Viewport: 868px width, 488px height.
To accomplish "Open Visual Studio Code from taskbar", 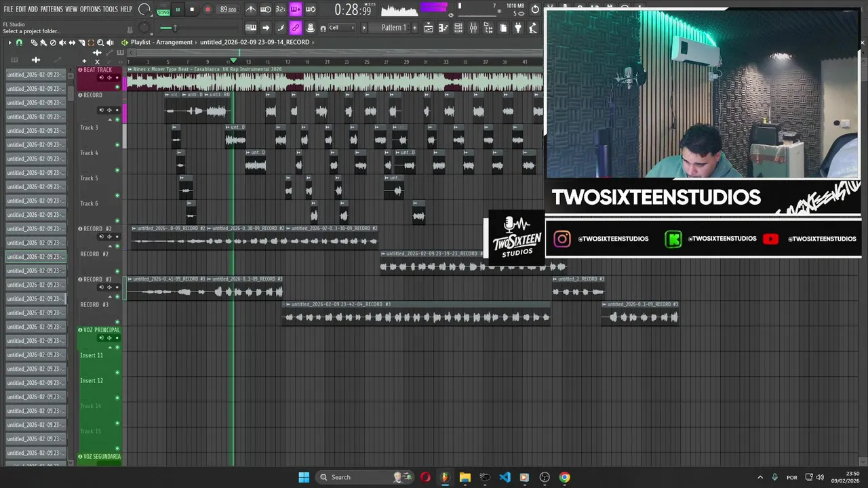I will (505, 477).
